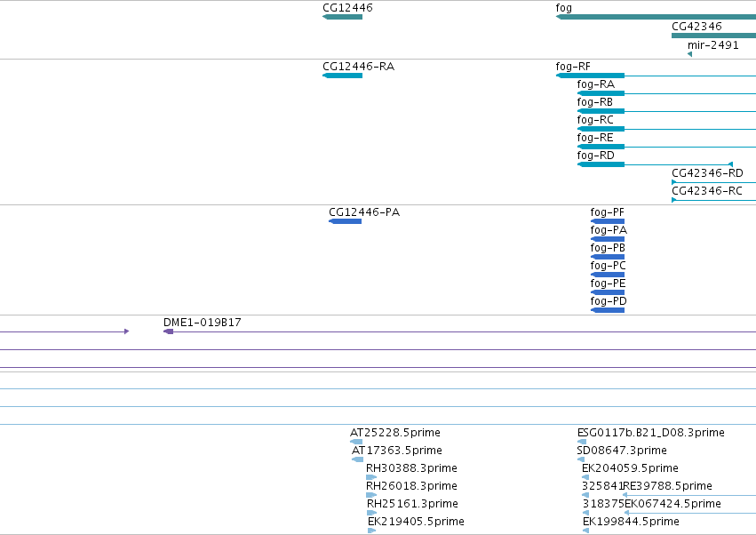Select the CG42346 gene label
Image resolution: width=756 pixels, height=535 pixels.
pos(696,27)
